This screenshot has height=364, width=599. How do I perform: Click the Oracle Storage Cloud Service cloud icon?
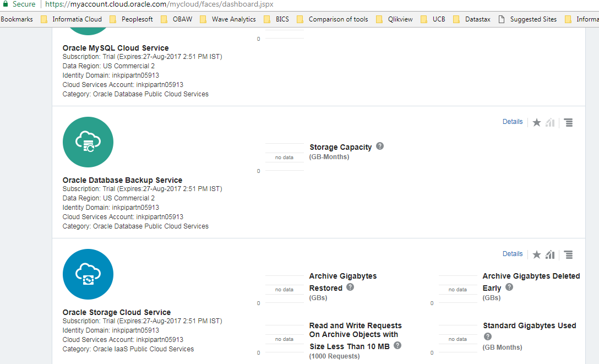point(88,274)
